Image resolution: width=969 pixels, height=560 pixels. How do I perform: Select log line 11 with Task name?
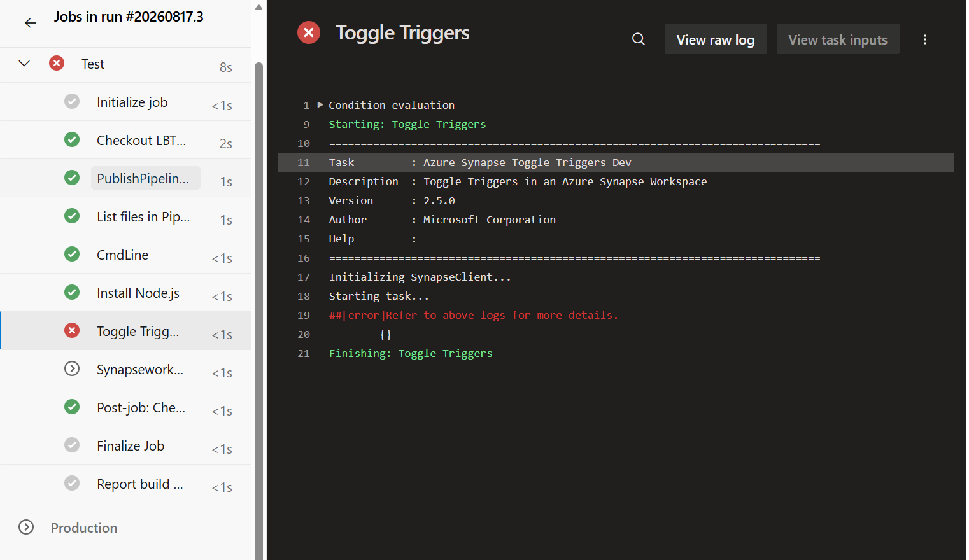pos(616,162)
